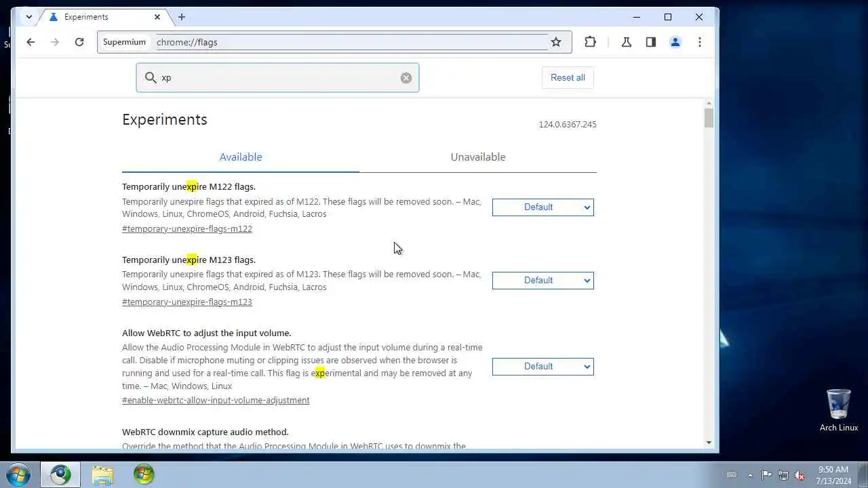The width and height of the screenshot is (868, 488).
Task: Toggle the side panel icon
Action: click(x=651, y=42)
